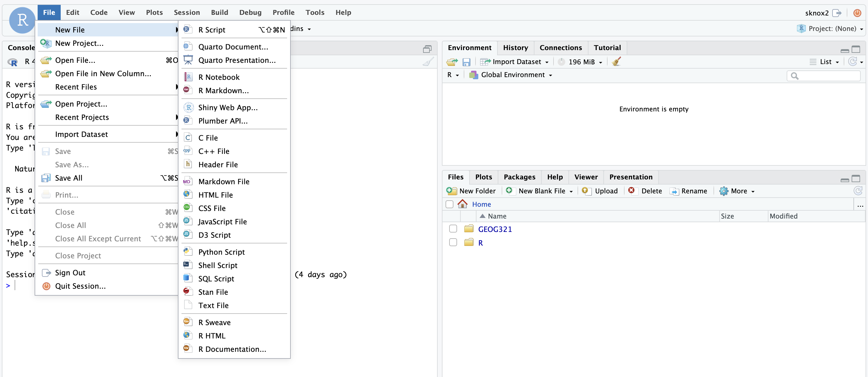Open the More dropdown in Files pane

click(x=737, y=191)
